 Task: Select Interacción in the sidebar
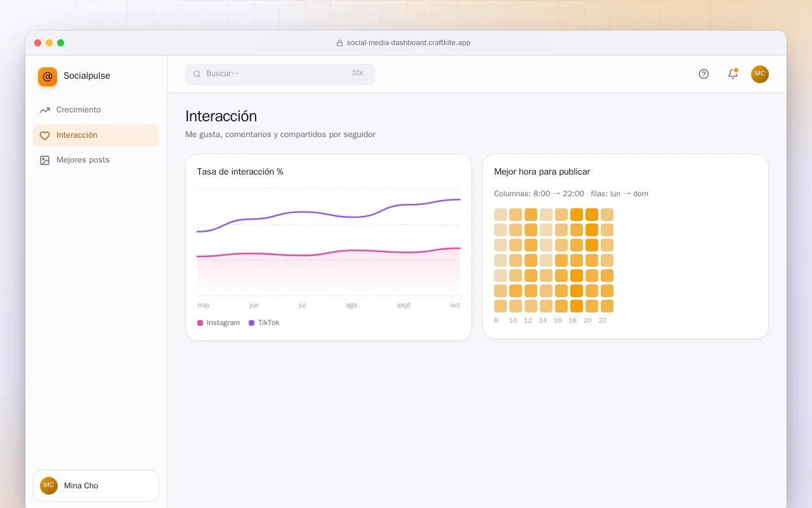[x=96, y=135]
